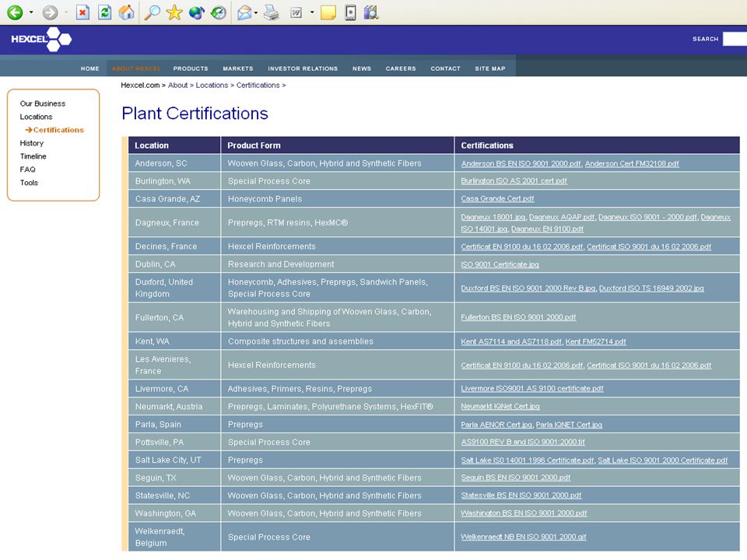Click the Research books magnifier icon
This screenshot has height=560, width=747.
tap(371, 12)
